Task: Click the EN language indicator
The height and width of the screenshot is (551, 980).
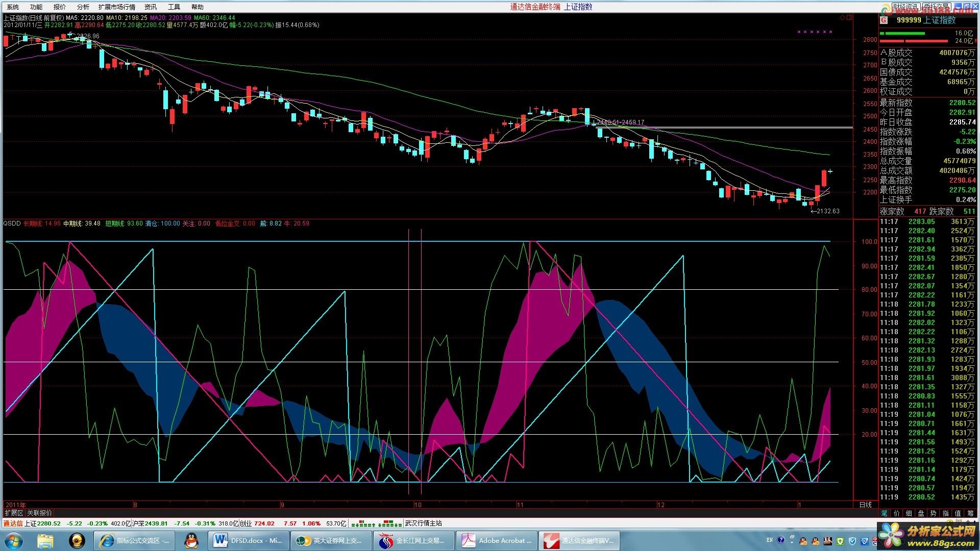Action: coord(769,540)
